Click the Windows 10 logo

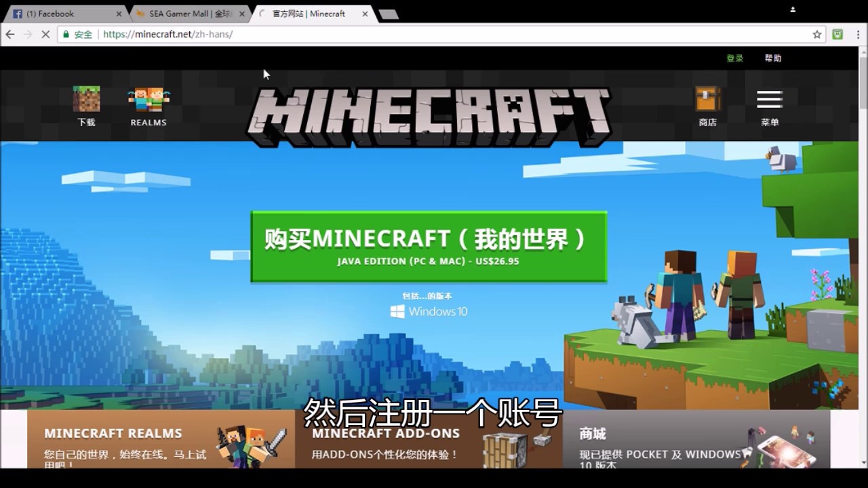[429, 312]
